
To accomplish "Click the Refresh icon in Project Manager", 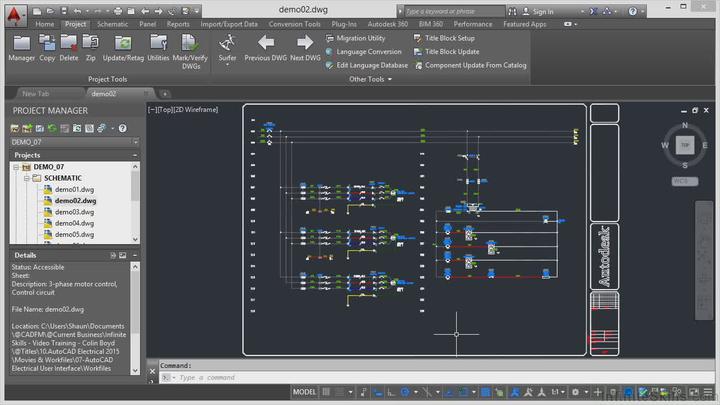I will [52, 128].
